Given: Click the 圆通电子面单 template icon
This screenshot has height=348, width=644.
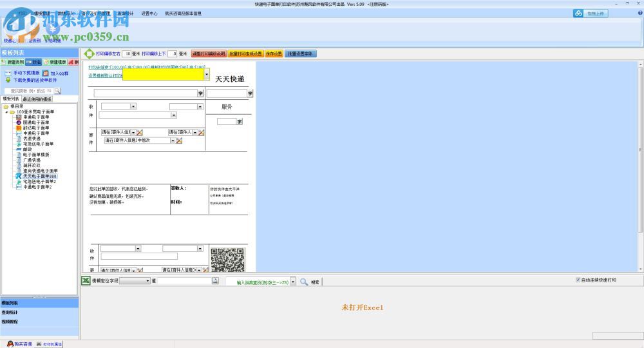Looking at the screenshot, I should tap(19, 122).
